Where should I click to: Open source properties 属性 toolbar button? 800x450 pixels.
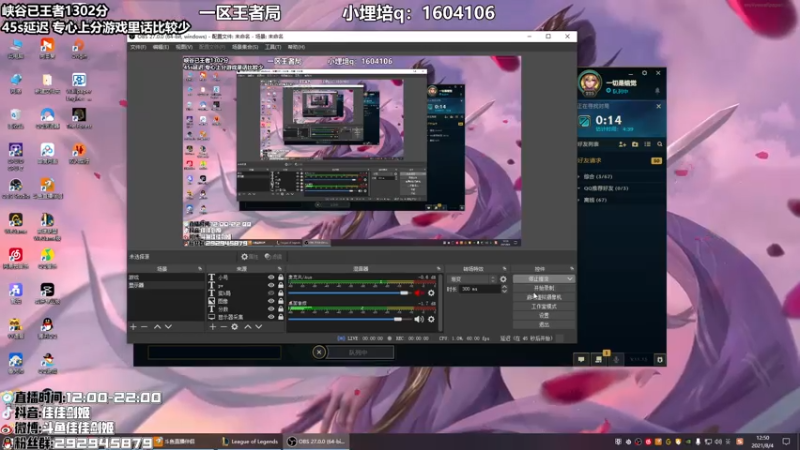[250, 257]
